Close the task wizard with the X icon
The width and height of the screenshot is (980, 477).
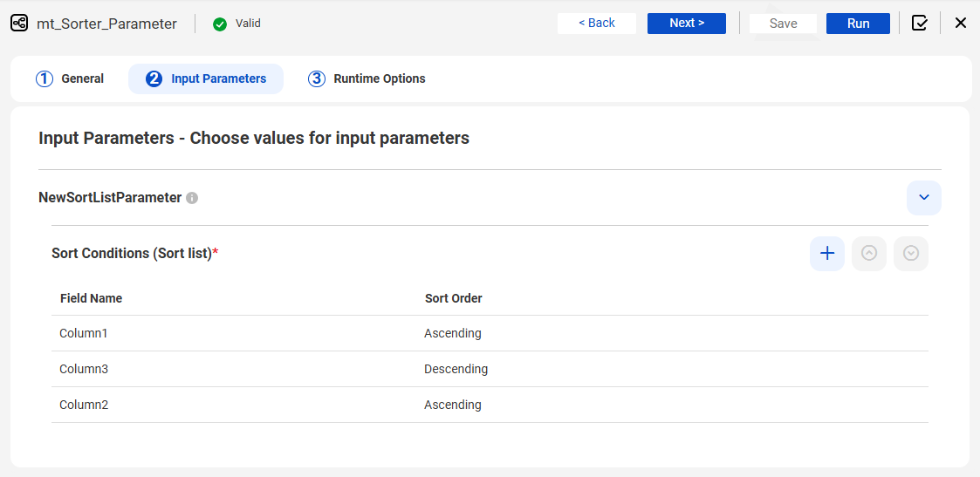point(961,23)
